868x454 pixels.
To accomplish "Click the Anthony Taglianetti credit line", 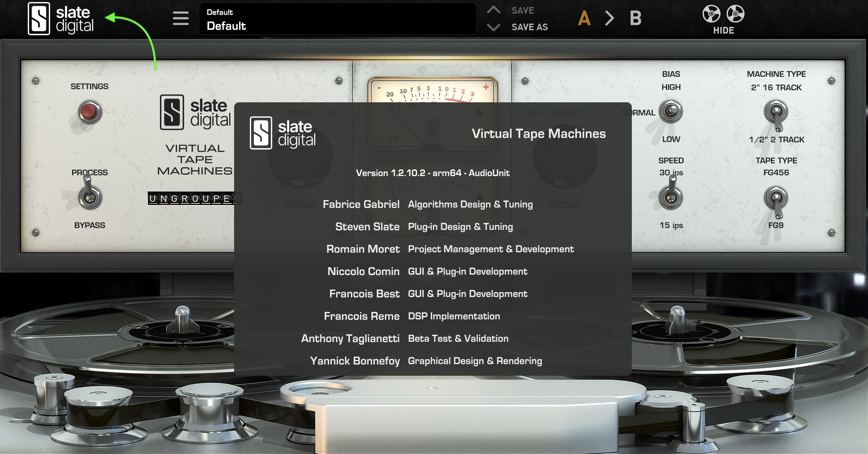I will 405,338.
